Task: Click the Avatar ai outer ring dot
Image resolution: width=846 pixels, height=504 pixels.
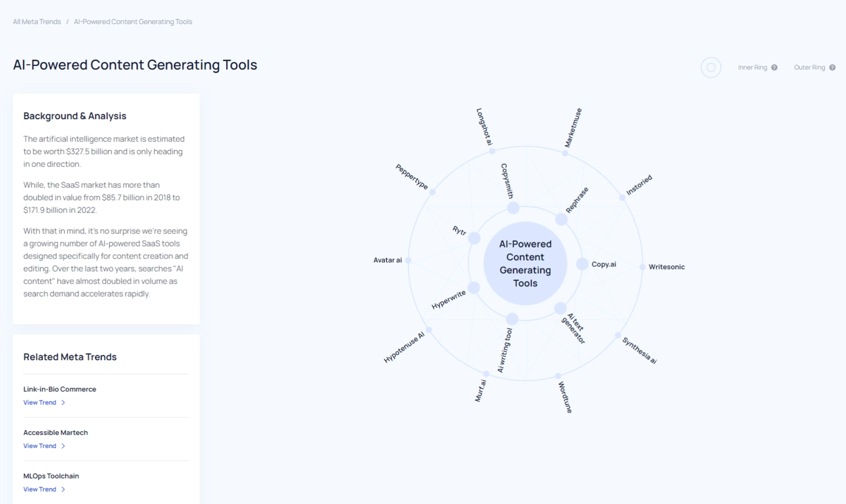Action: [408, 260]
